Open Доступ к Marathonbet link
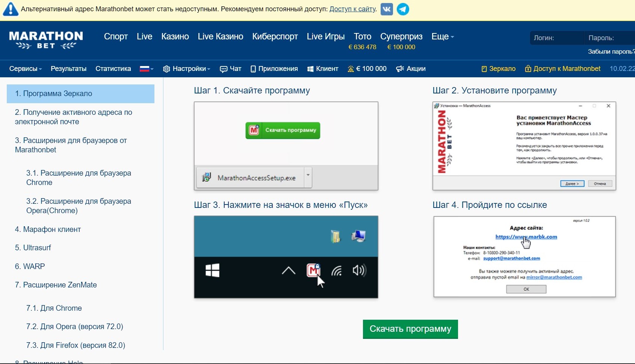This screenshot has width=635, height=364. pos(563,69)
